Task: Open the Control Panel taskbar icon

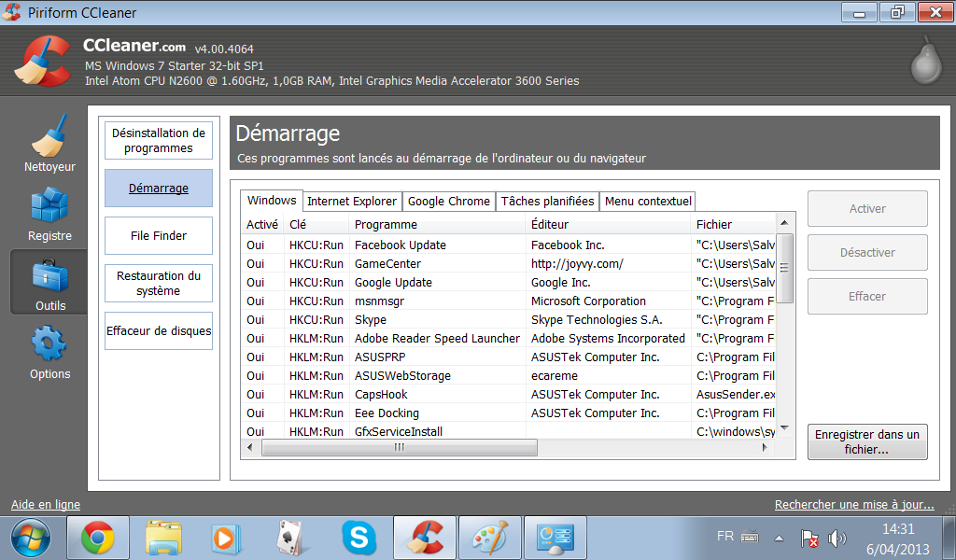Action: [555, 538]
